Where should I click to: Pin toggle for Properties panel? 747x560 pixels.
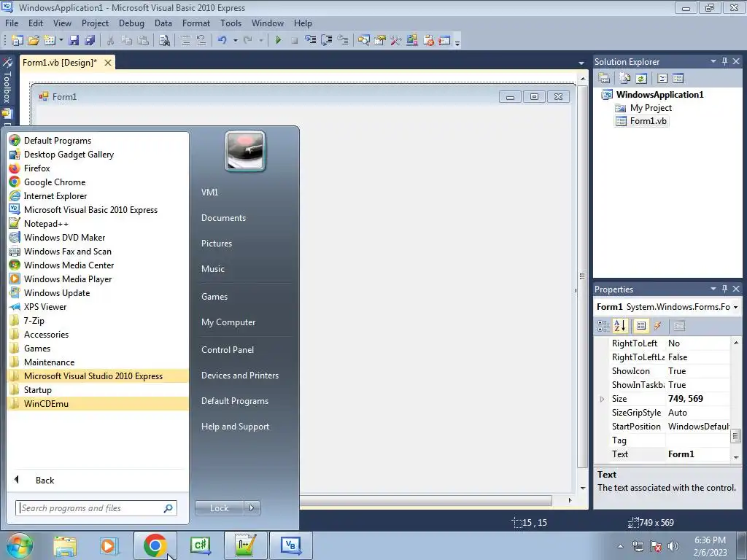pyautogui.click(x=724, y=289)
